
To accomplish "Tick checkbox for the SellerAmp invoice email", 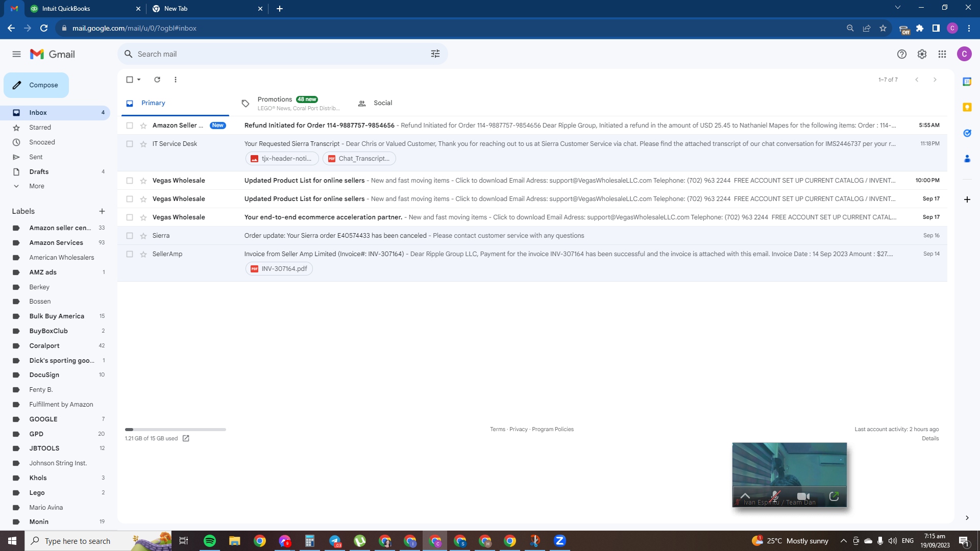I will 130,254.
